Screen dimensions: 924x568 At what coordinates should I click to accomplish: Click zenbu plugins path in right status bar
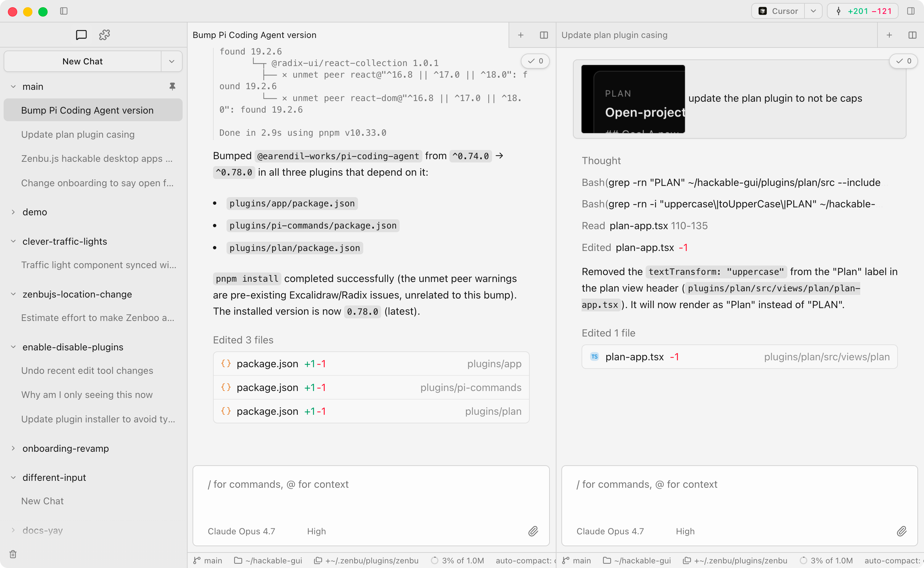click(735, 560)
